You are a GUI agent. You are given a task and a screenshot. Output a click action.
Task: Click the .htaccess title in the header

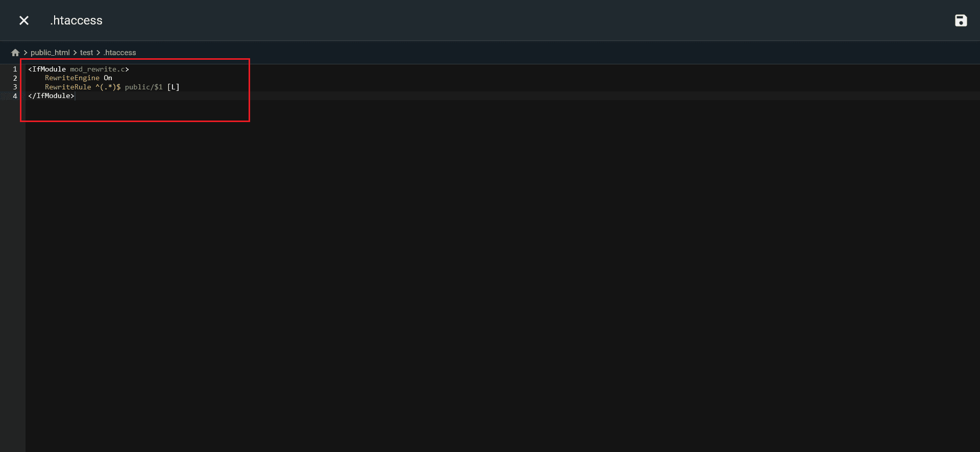77,20
